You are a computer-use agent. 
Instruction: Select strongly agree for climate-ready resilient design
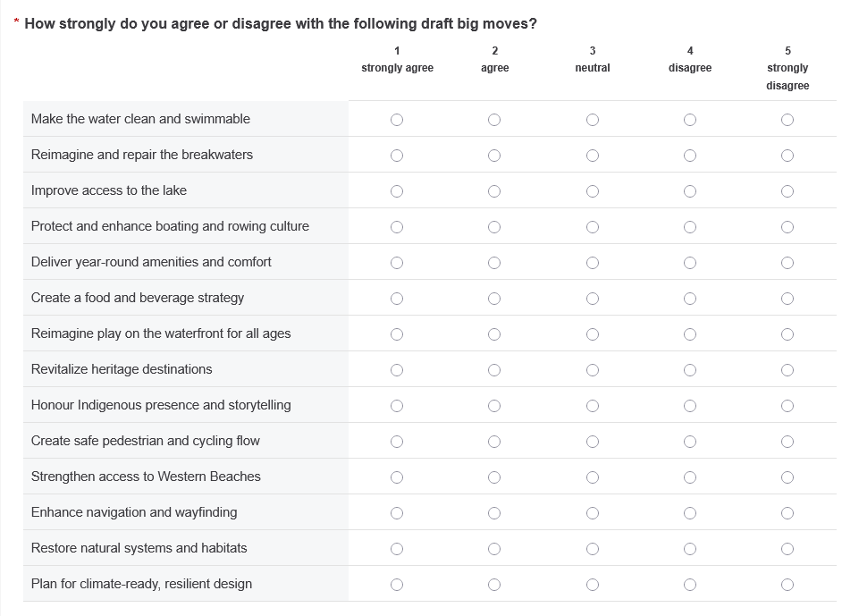397,585
